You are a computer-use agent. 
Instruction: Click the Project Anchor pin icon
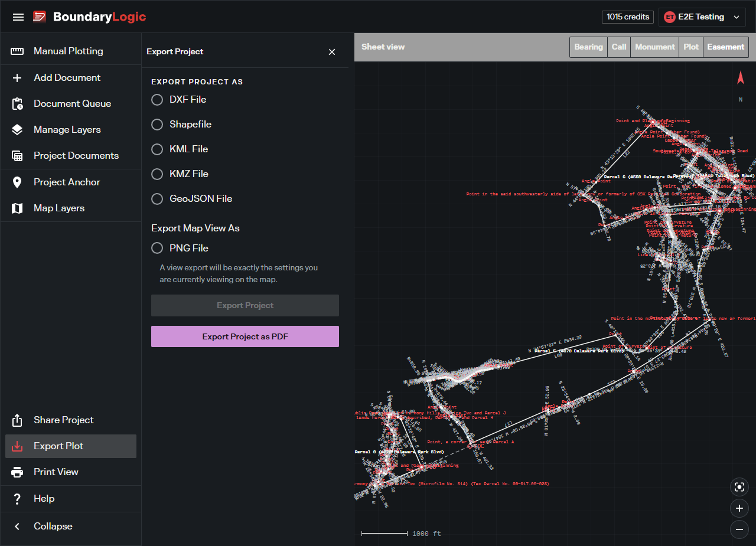point(17,182)
